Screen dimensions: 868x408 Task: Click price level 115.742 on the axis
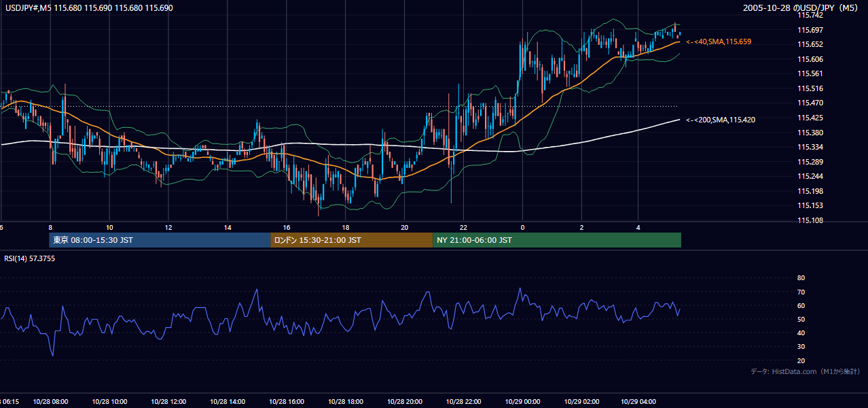(x=810, y=15)
